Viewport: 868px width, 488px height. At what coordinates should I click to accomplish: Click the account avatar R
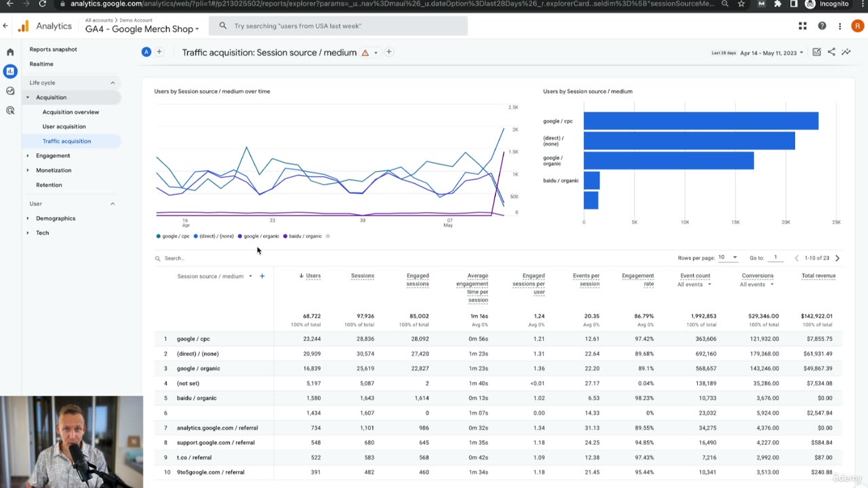856,26
